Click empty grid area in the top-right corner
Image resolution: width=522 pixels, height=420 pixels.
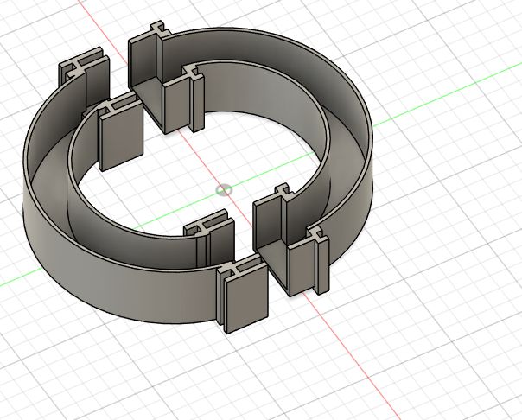click(467, 35)
